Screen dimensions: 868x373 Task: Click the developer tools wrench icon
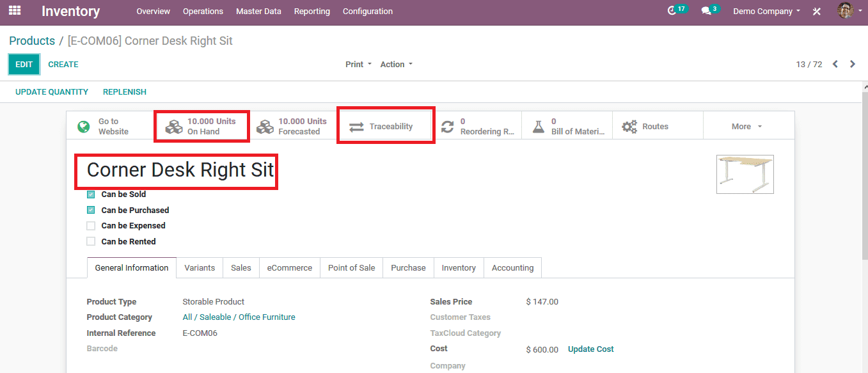tap(817, 12)
